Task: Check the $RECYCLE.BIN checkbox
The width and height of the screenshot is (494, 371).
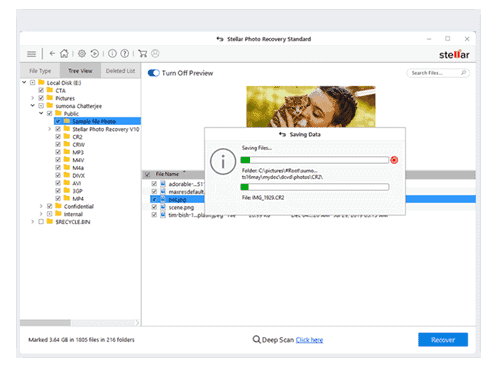Action: pos(41,222)
